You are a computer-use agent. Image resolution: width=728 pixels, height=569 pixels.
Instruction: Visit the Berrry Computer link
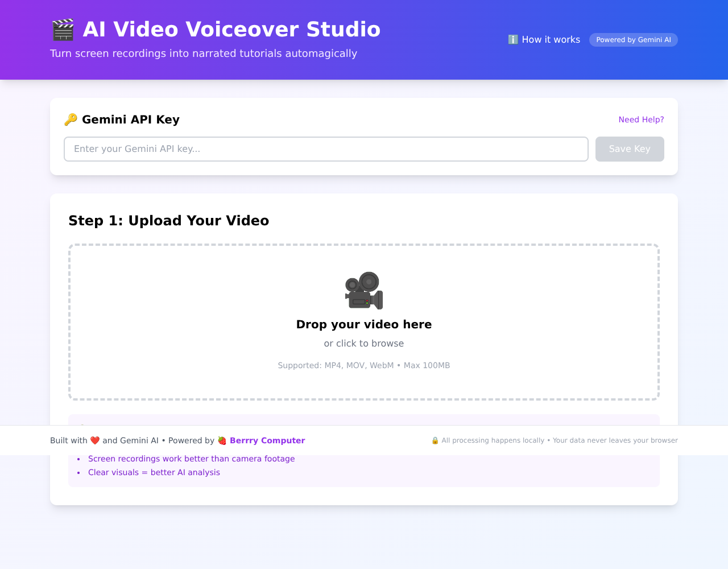267,440
